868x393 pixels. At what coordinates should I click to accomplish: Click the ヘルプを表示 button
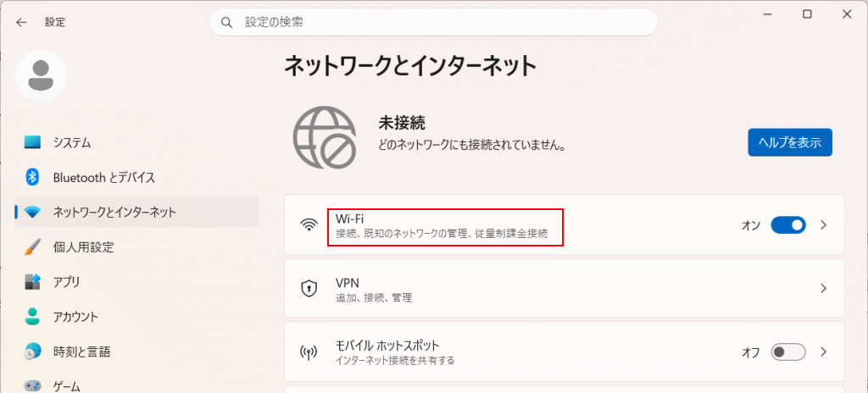pos(790,142)
